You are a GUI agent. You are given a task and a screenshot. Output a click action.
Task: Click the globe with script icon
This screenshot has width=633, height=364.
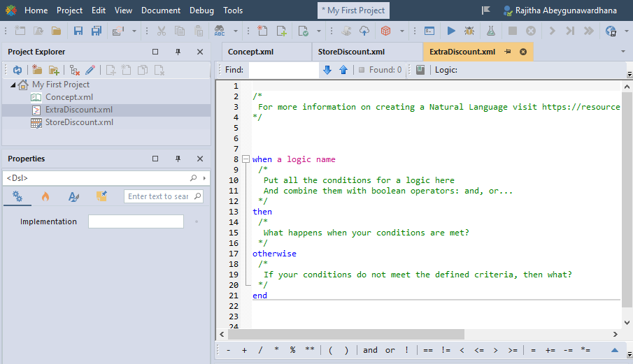[611, 31]
